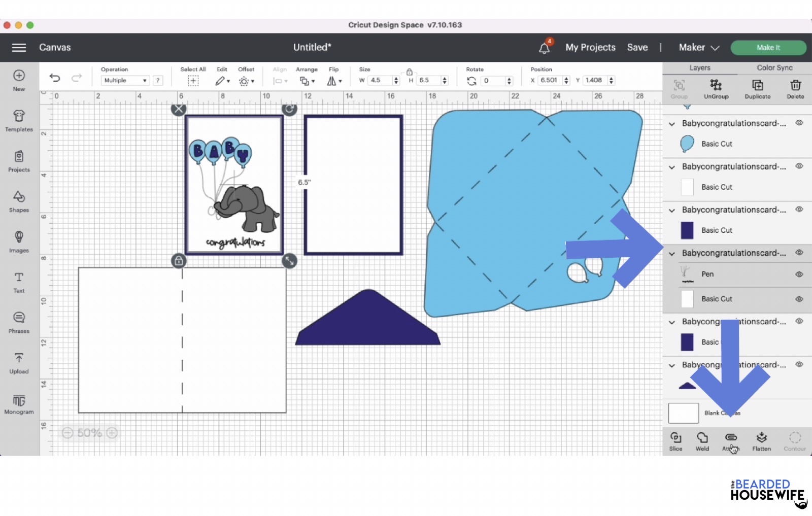Screen dimensions: 812x516
Task: Select the Text tool
Action: pos(19,282)
